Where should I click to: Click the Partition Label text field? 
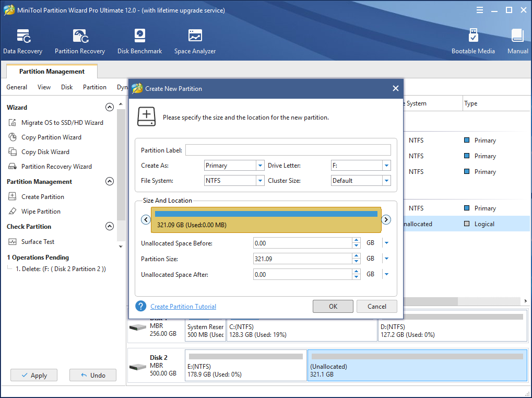pyautogui.click(x=288, y=150)
